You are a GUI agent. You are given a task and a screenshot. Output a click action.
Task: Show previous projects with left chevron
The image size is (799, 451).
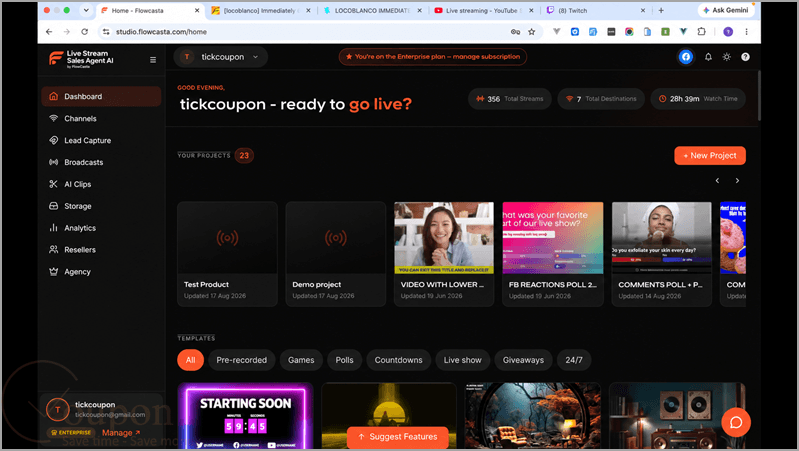pyautogui.click(x=717, y=180)
